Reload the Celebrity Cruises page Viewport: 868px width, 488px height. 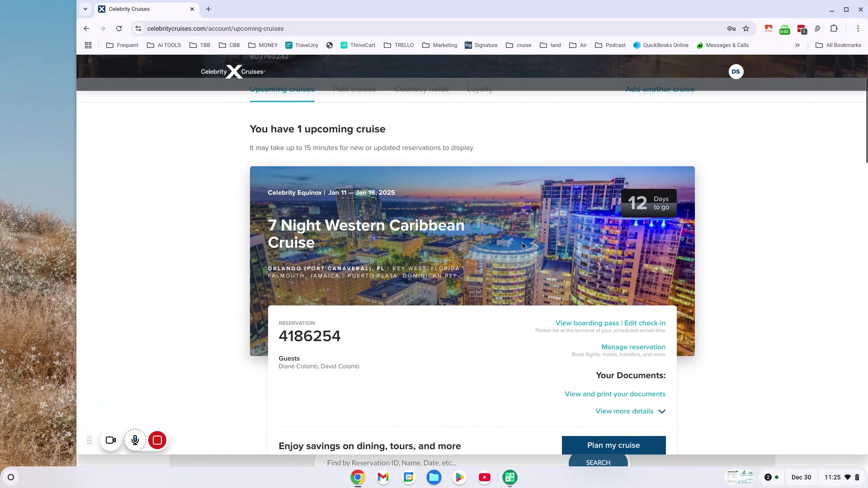[119, 28]
